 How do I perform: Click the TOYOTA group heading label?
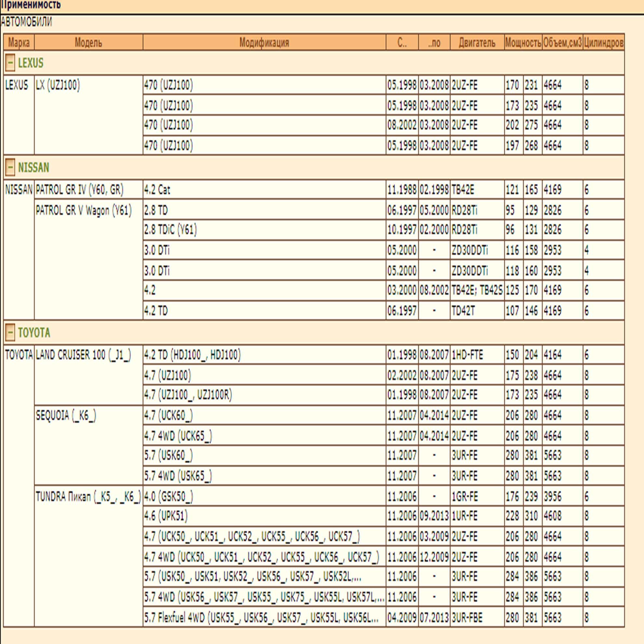[34, 333]
